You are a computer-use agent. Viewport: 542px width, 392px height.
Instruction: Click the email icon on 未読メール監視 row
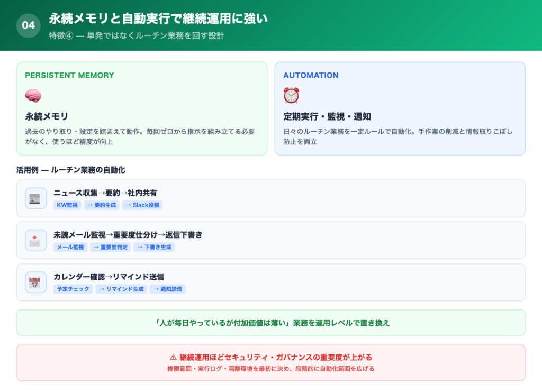pos(35,241)
